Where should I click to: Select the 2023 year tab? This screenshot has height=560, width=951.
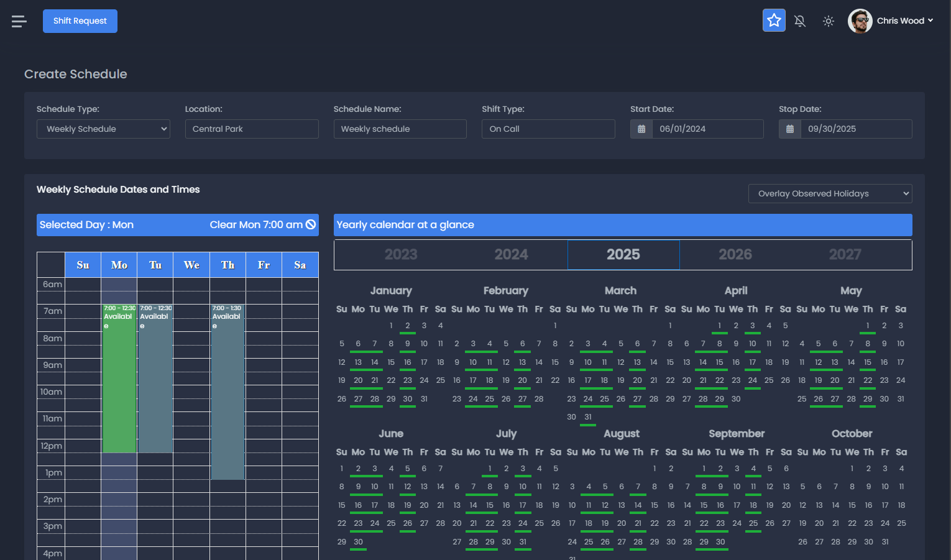tap(401, 254)
